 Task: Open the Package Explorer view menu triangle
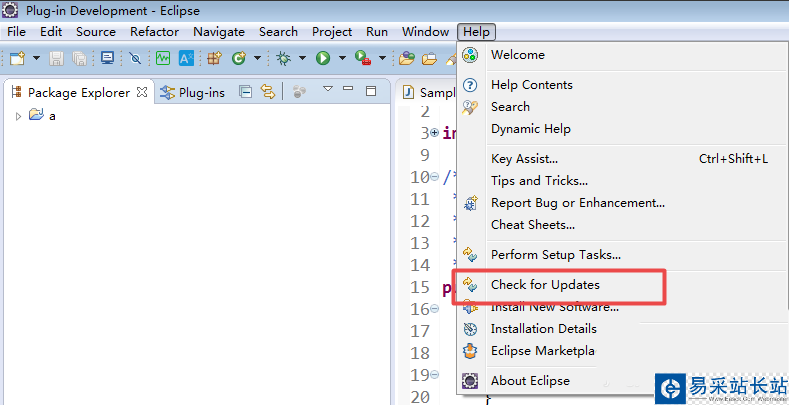328,89
